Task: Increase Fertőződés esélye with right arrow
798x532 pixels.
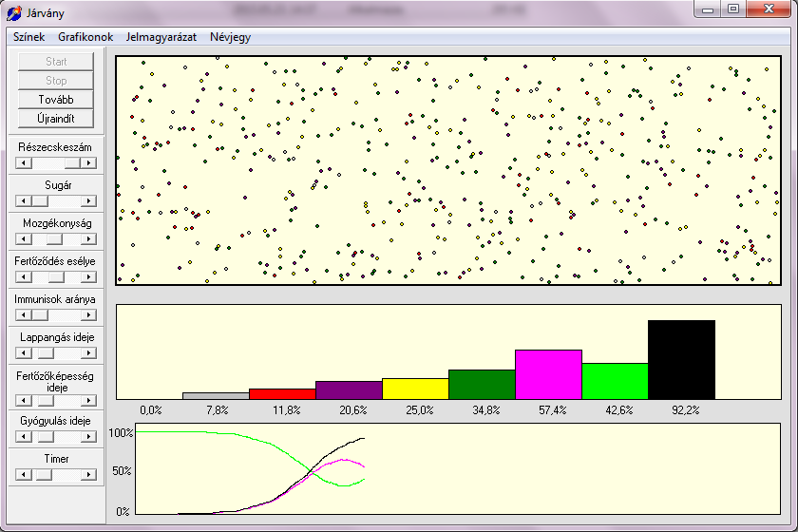Action: coord(88,277)
